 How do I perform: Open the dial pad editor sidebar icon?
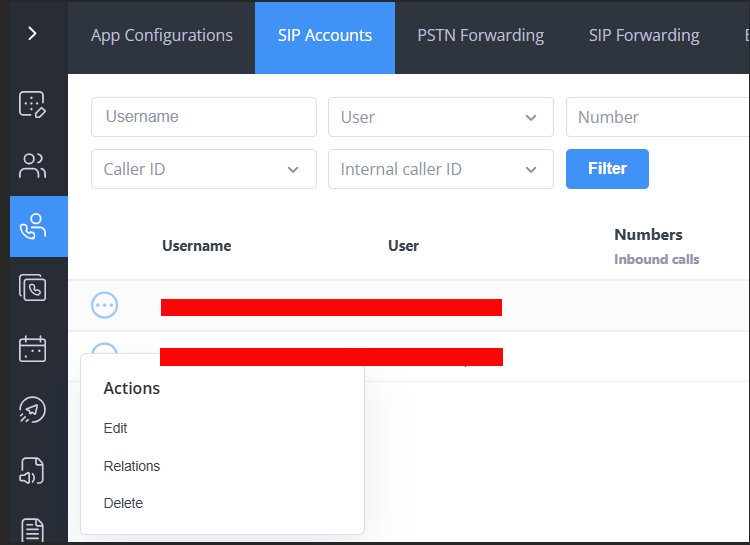[33, 104]
